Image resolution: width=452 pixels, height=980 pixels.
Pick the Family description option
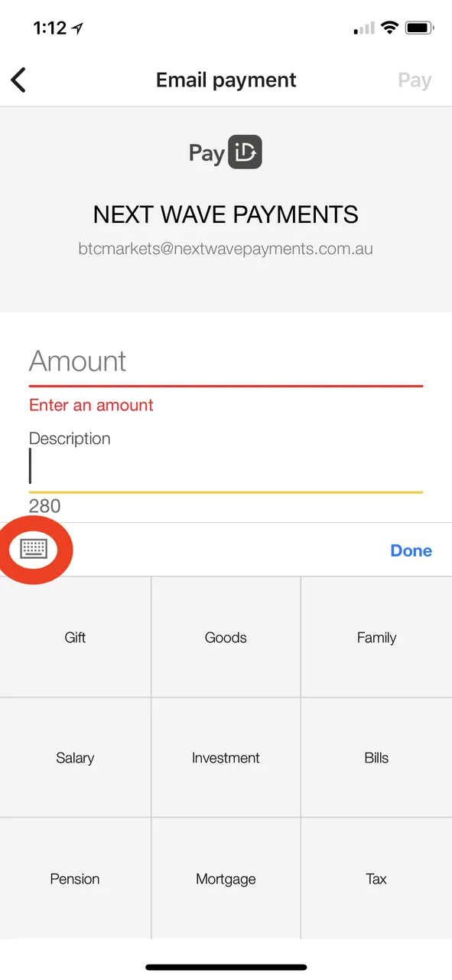376,637
